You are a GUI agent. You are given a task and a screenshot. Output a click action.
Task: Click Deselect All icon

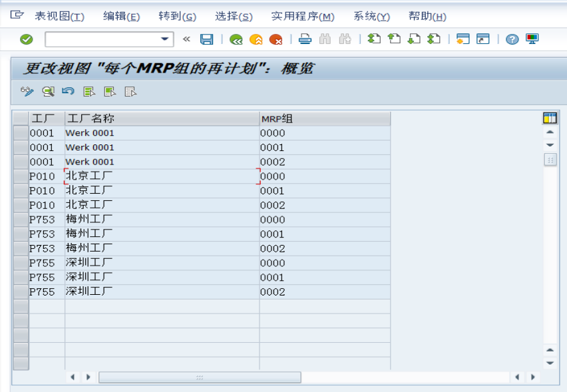coord(130,91)
